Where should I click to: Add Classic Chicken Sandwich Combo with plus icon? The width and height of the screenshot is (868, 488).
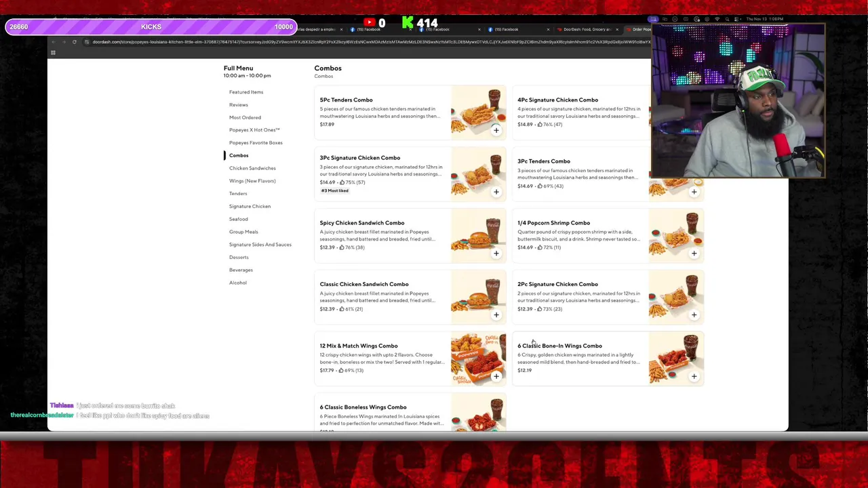[496, 314]
